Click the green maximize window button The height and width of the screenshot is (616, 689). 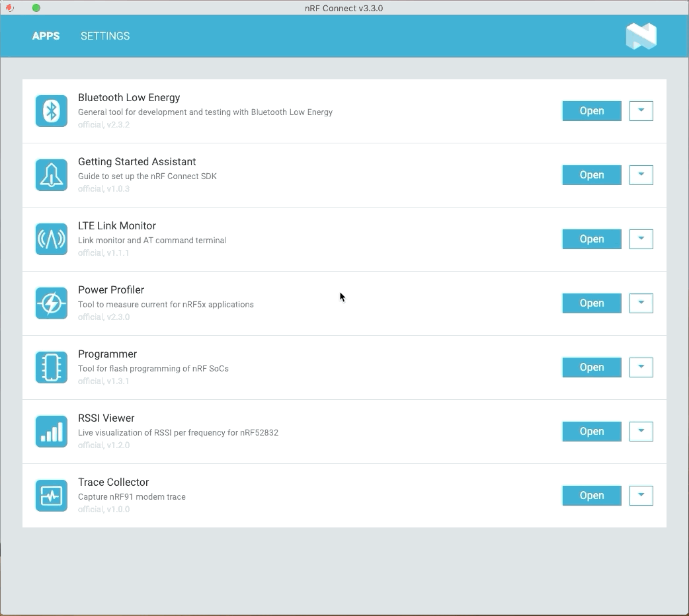(36, 8)
